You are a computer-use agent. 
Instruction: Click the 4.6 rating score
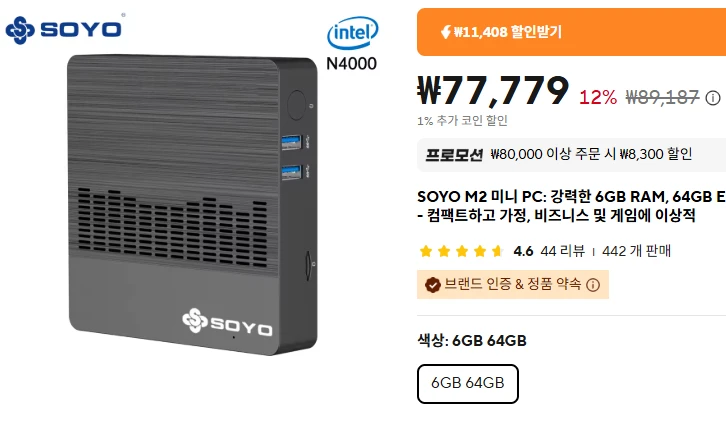523,251
